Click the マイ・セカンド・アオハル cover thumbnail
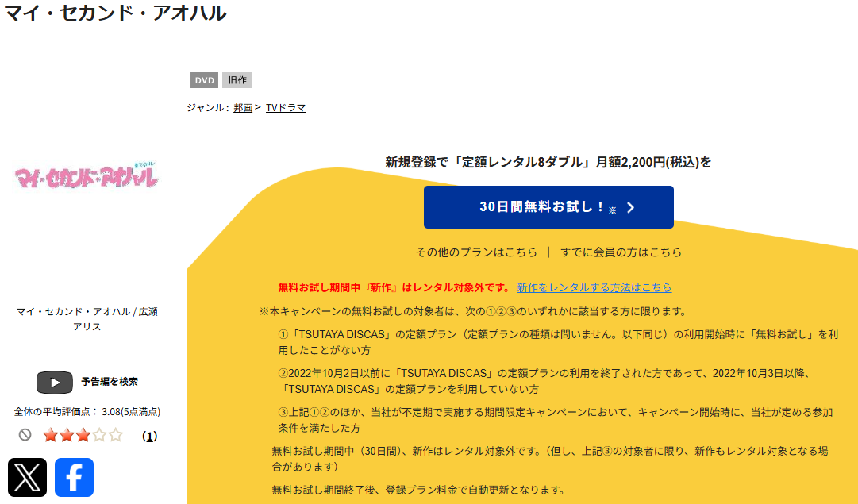858x504 pixels. click(x=87, y=175)
